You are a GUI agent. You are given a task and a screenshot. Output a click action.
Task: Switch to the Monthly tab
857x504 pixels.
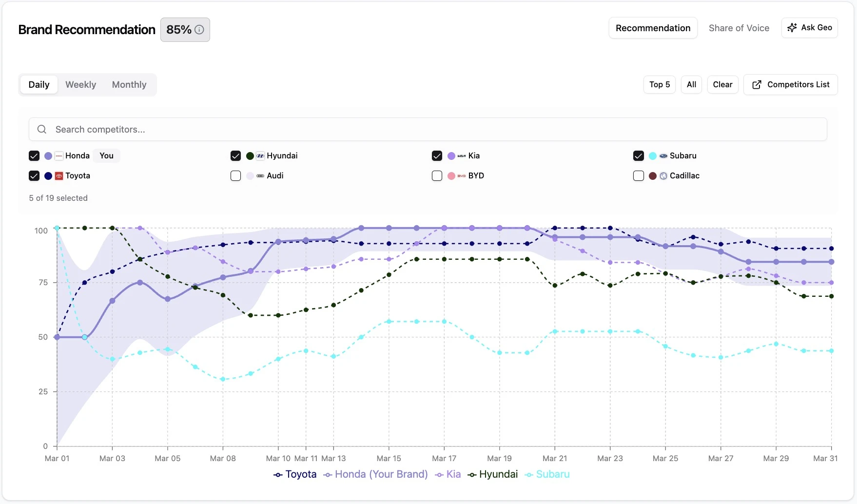[129, 85]
